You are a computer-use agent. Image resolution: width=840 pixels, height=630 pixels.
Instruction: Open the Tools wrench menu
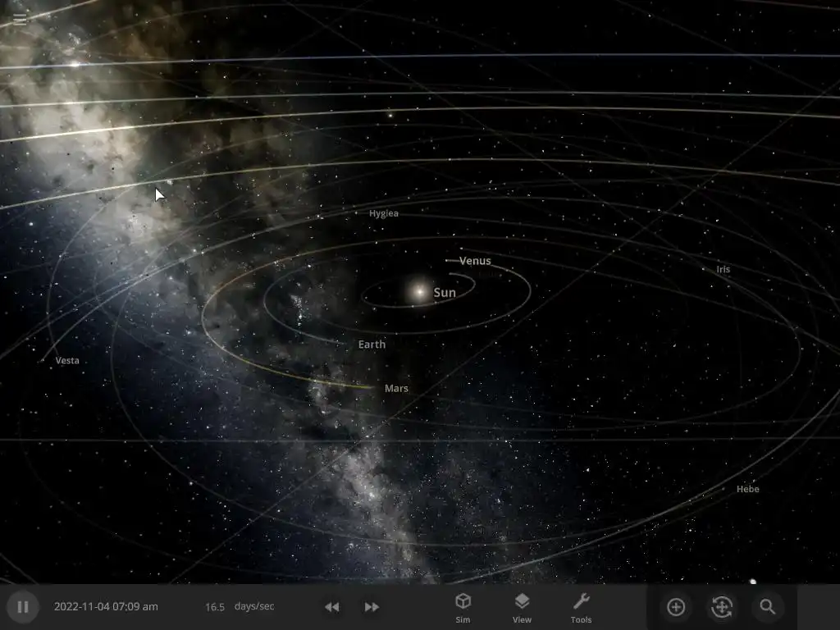581,608
